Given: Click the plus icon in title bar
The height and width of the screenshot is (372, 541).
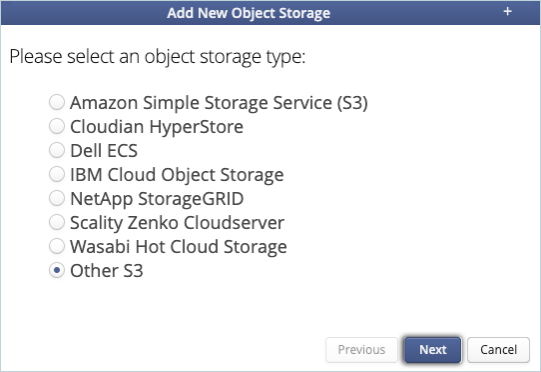Looking at the screenshot, I should (x=507, y=12).
